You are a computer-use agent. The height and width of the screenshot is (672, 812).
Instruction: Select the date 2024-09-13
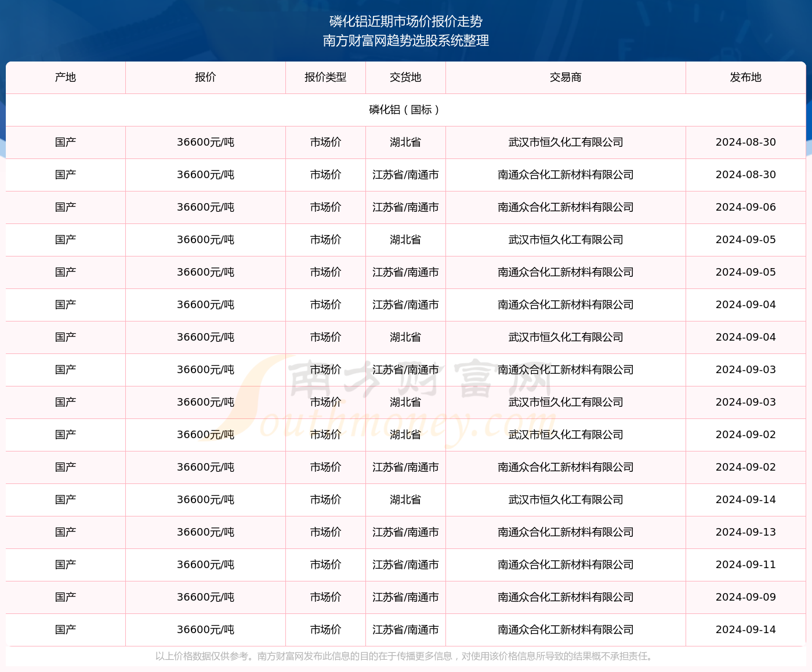745,532
